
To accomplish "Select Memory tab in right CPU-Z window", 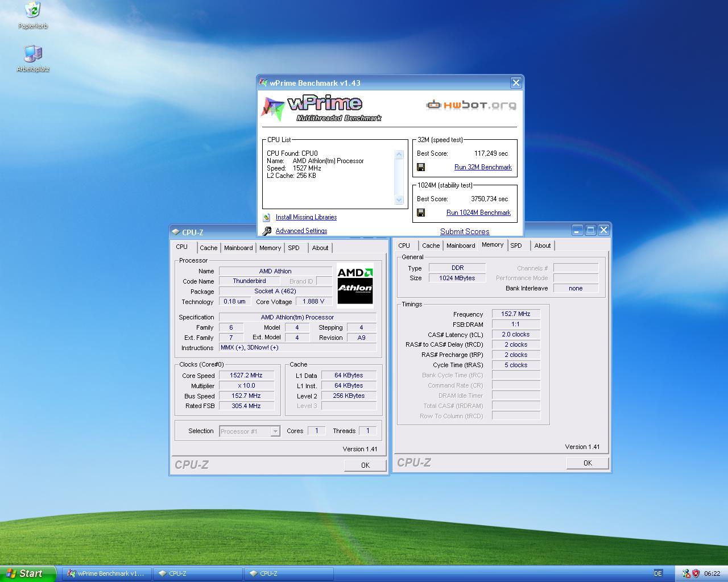I will click(x=493, y=244).
